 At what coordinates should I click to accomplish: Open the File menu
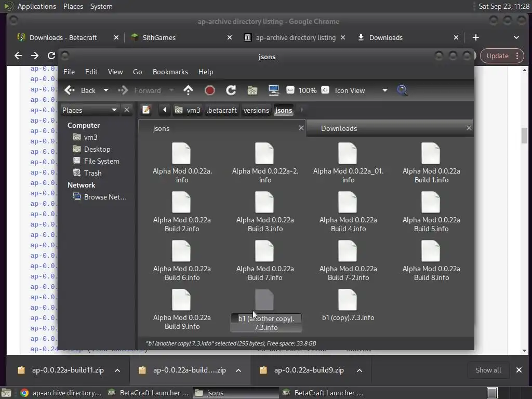pos(69,72)
